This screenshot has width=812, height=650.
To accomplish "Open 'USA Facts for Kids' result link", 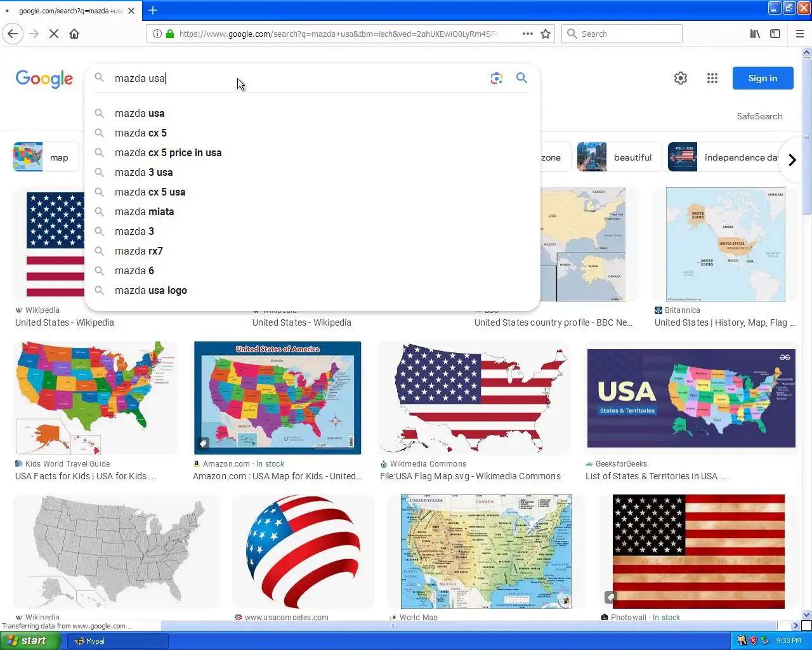I will pos(86,476).
